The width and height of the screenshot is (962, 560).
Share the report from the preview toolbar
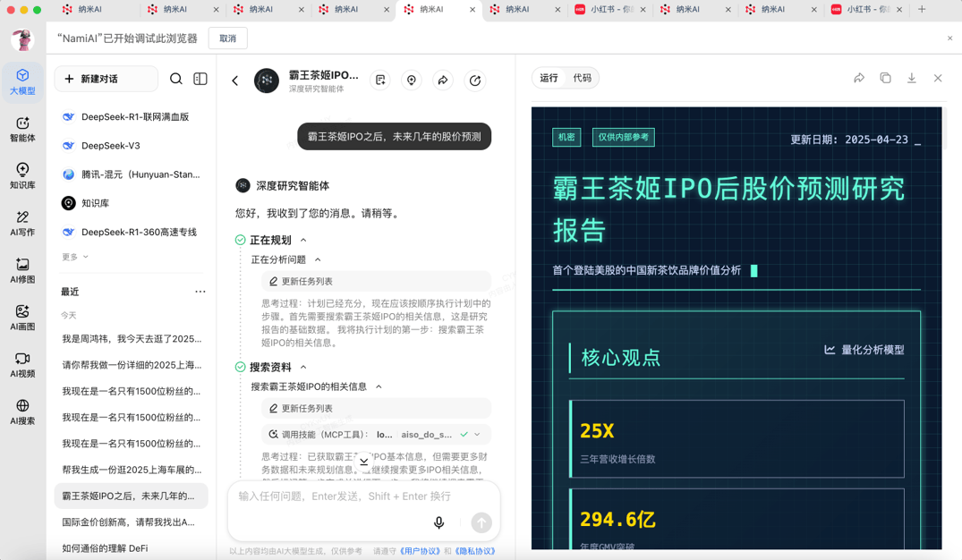pos(859,78)
